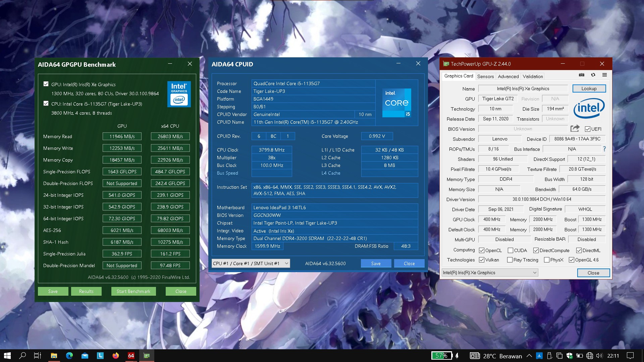Uncheck the CPU Intel Core i5-1135G7 checkbox
Image resolution: width=644 pixels, height=362 pixels.
(46, 104)
